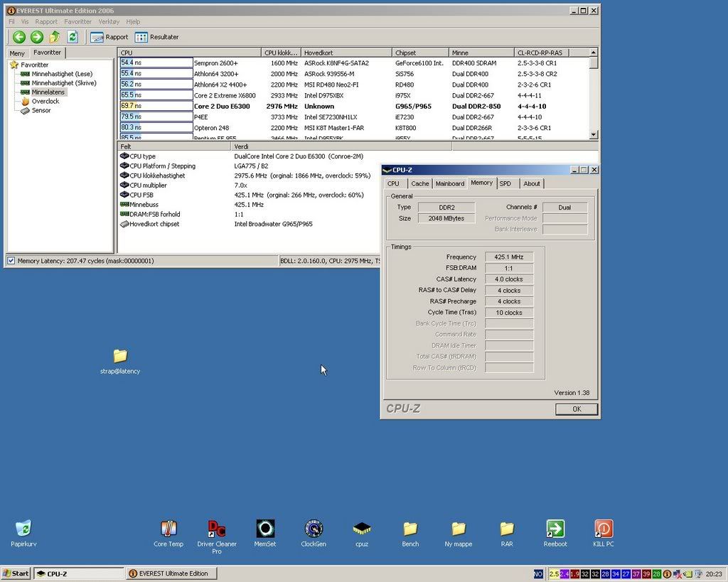Click the KILL PC desktop shortcut
728x582 pixels.
coord(604,534)
